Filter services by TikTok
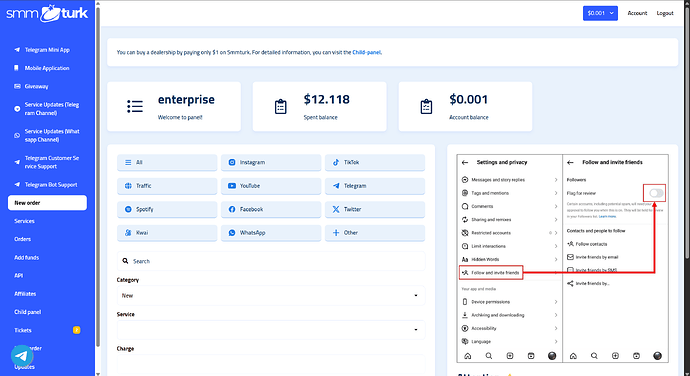 point(375,162)
